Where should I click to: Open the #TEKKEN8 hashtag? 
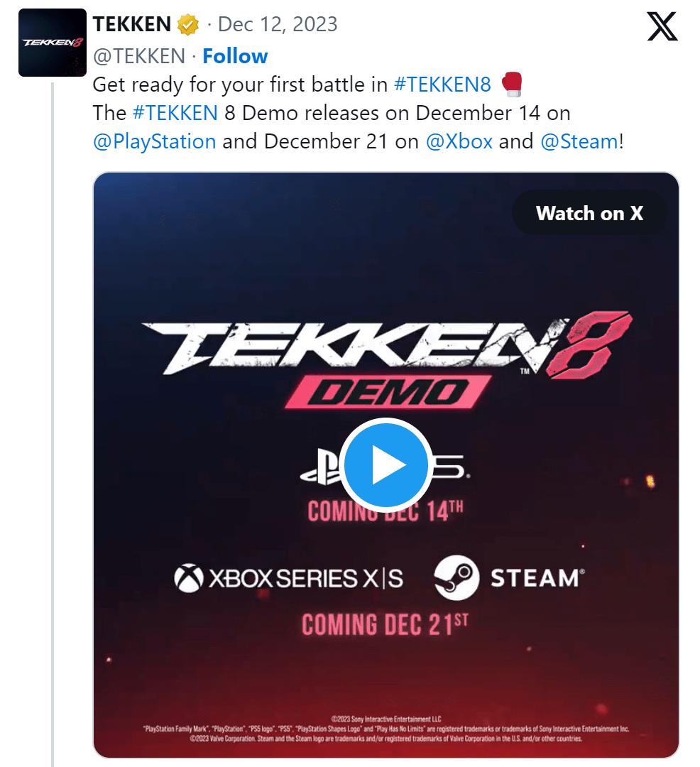(x=442, y=85)
